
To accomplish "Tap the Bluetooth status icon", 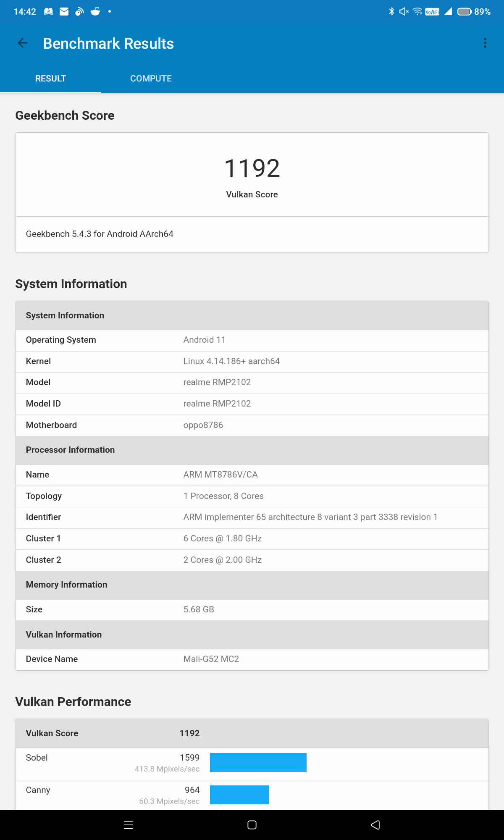I will tap(391, 12).
